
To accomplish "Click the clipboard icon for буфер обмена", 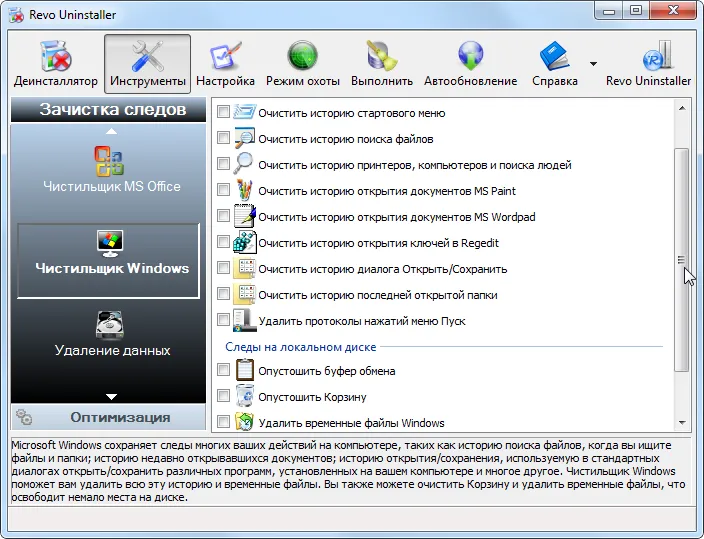I will click(245, 370).
